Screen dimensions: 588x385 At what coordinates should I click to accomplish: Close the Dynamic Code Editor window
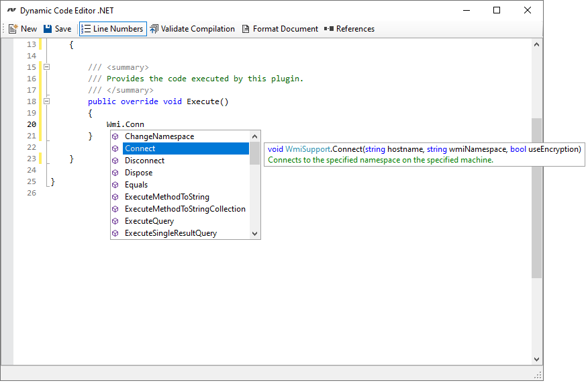(527, 10)
